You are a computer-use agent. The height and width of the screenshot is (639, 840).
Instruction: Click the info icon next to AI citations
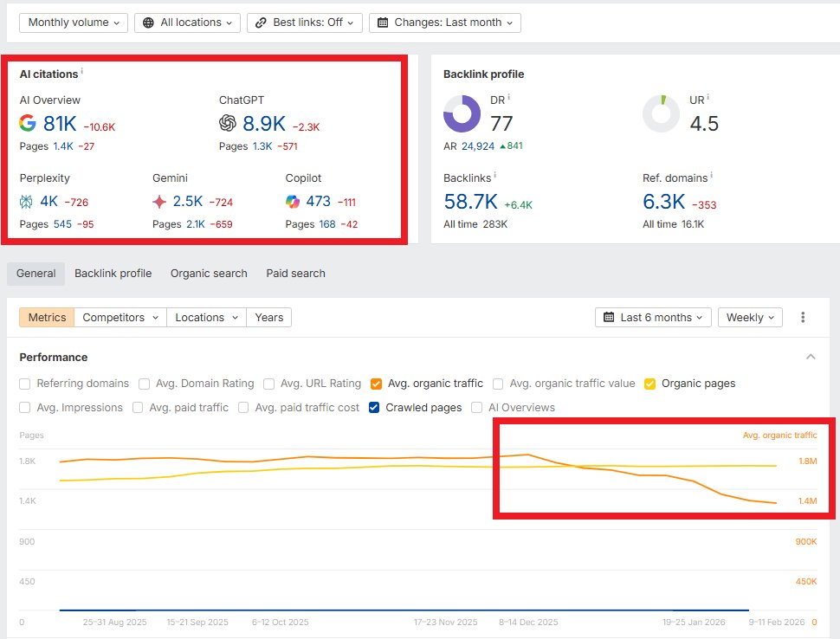pyautogui.click(x=82, y=70)
